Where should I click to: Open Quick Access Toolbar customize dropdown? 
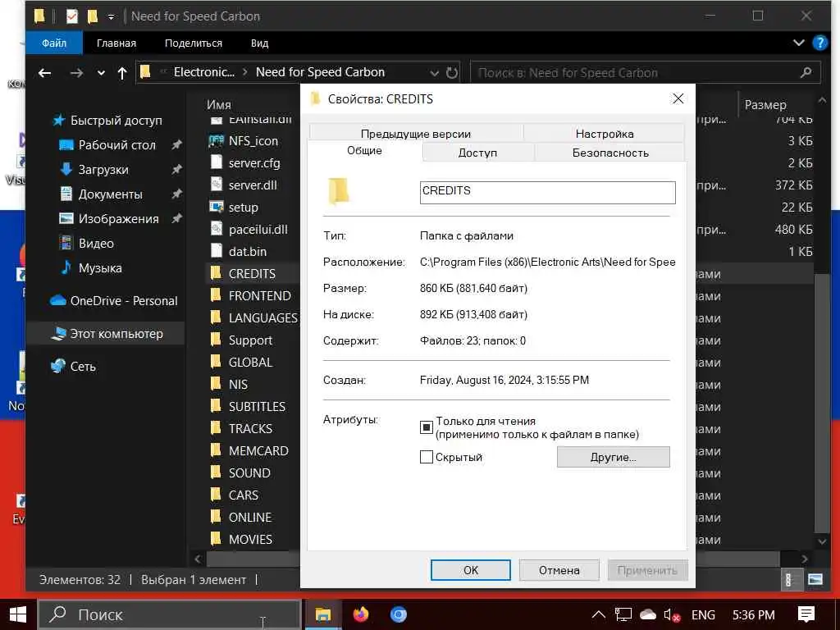tap(111, 17)
